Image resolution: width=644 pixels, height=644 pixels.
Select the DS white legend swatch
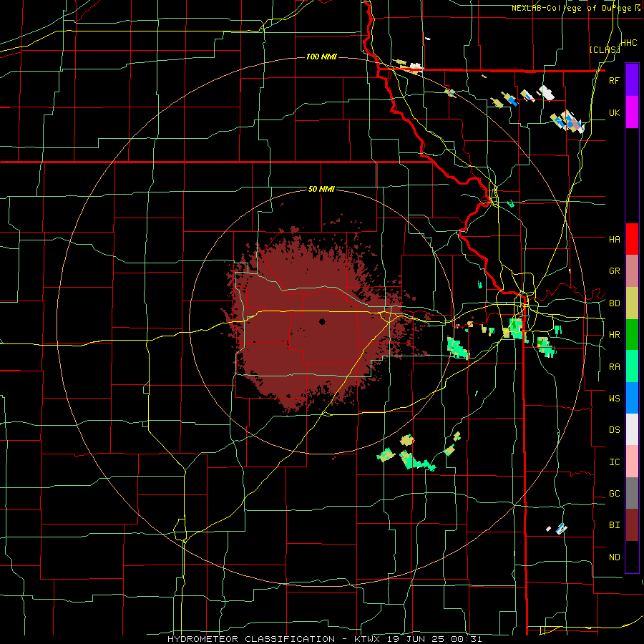632,429
